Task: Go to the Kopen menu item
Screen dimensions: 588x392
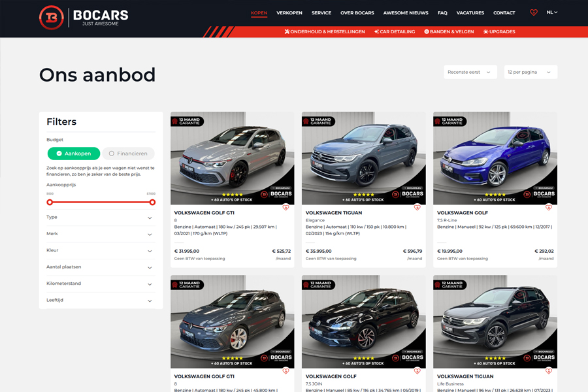Action: tap(259, 13)
